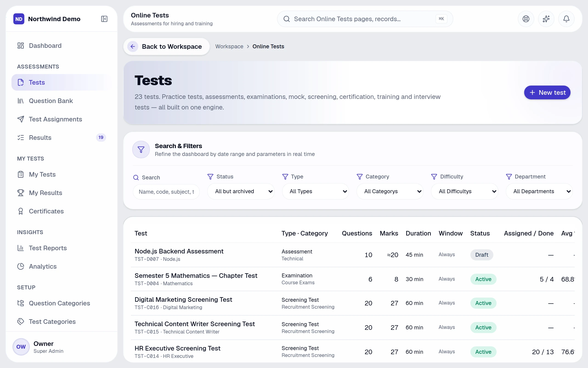Click the Certificates ribbon icon
The height and width of the screenshot is (368, 588).
21,211
